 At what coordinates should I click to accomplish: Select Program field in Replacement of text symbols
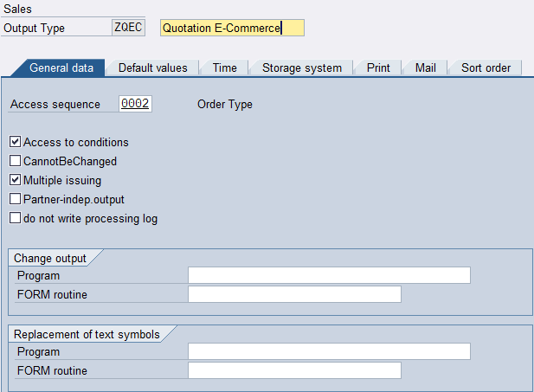click(x=329, y=351)
